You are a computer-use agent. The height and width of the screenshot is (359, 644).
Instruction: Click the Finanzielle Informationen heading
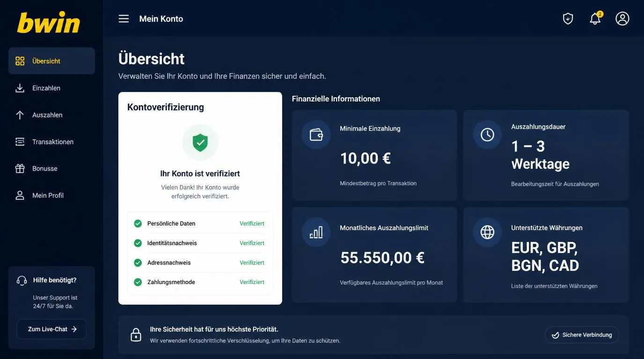[336, 99]
